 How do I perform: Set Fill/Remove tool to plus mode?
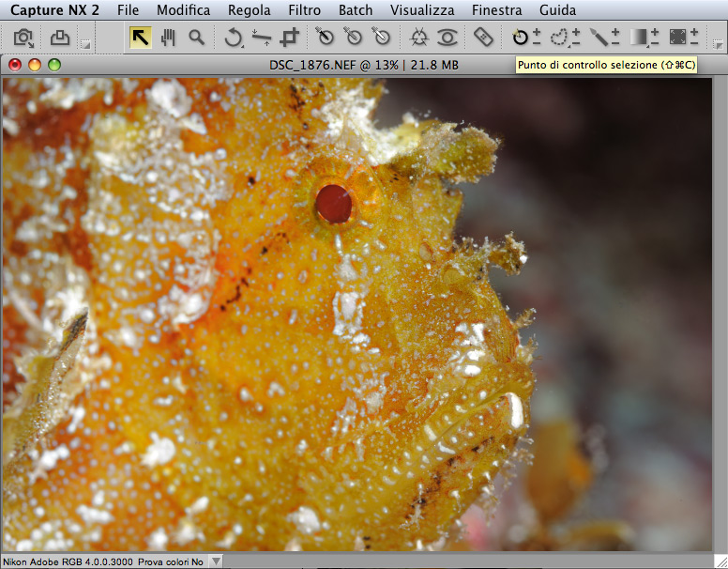(694, 32)
